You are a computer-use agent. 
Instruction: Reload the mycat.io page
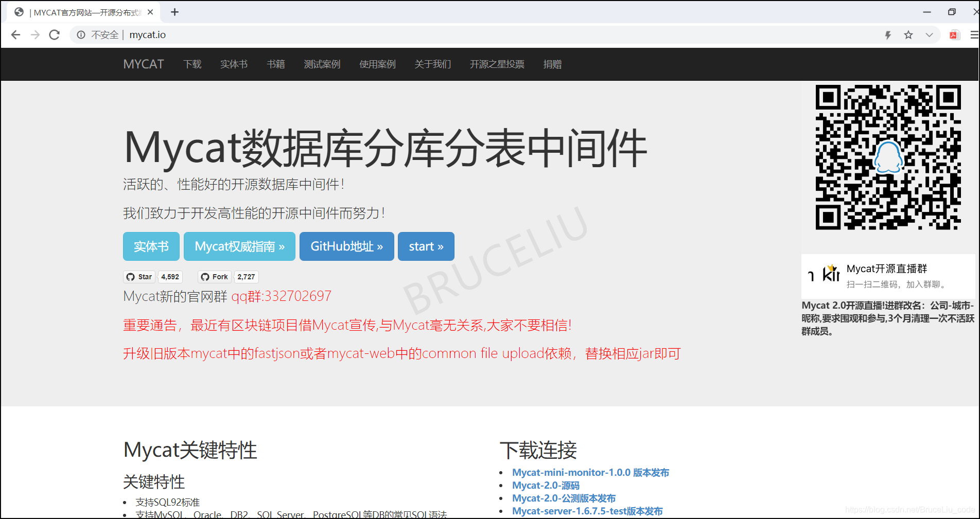point(54,34)
